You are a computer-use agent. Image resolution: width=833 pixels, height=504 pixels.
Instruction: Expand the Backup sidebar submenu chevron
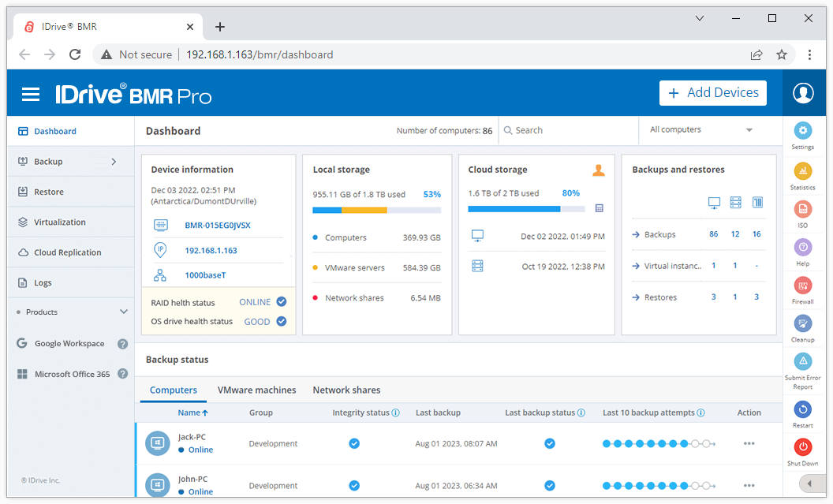coord(114,162)
